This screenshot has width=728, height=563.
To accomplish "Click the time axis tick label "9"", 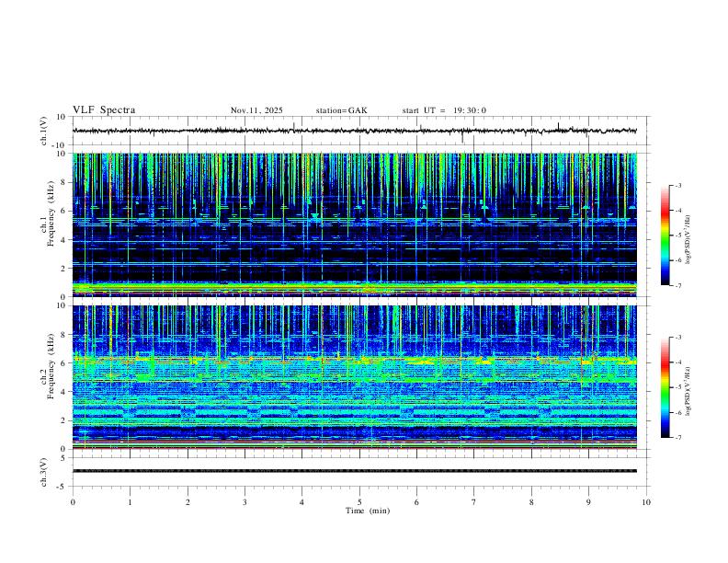I will (588, 502).
